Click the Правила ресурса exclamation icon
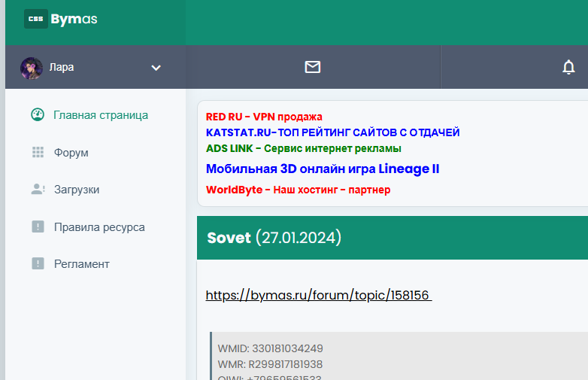Viewport: 588px width, 380px height. pyautogui.click(x=38, y=226)
